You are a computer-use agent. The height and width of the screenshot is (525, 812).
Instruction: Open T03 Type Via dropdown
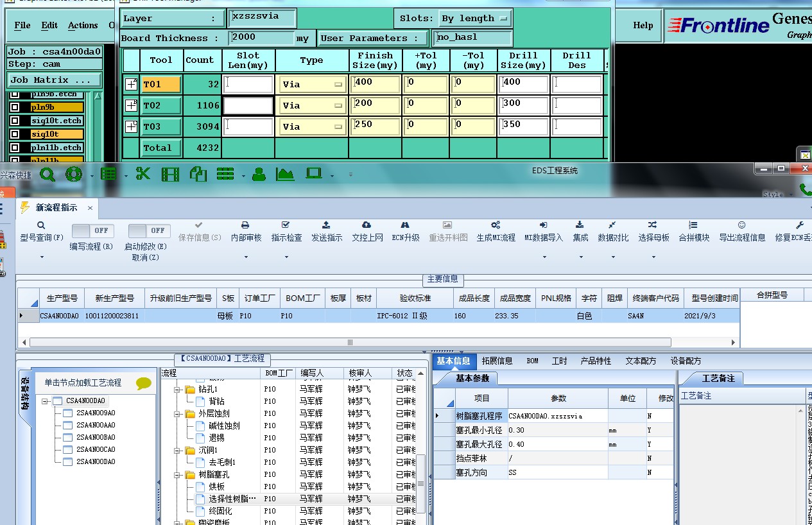coord(312,126)
